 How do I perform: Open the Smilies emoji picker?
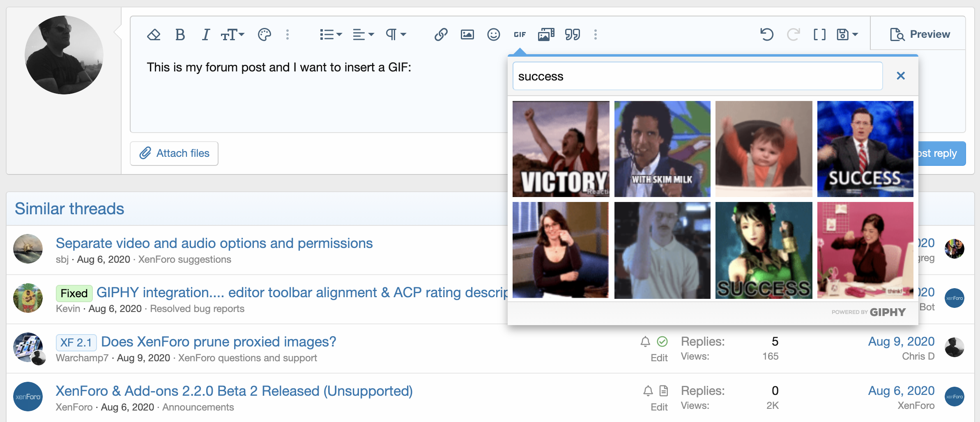pos(494,34)
